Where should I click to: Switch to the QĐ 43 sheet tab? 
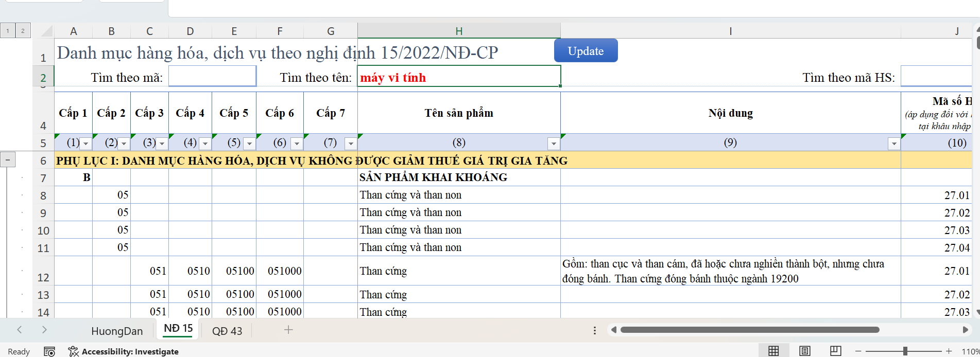[x=227, y=331]
